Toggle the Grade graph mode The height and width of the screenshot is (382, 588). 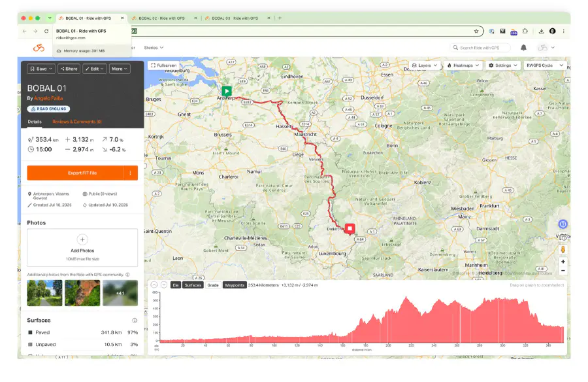(x=213, y=285)
